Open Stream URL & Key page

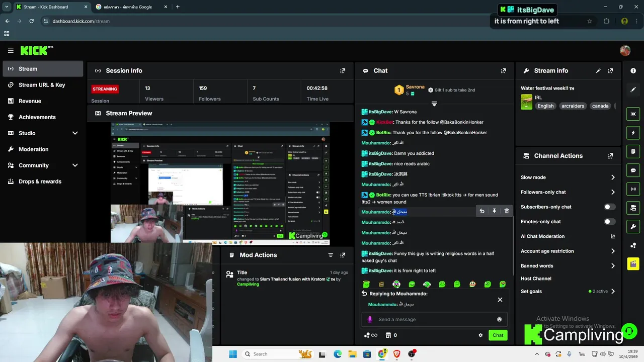coord(43,85)
